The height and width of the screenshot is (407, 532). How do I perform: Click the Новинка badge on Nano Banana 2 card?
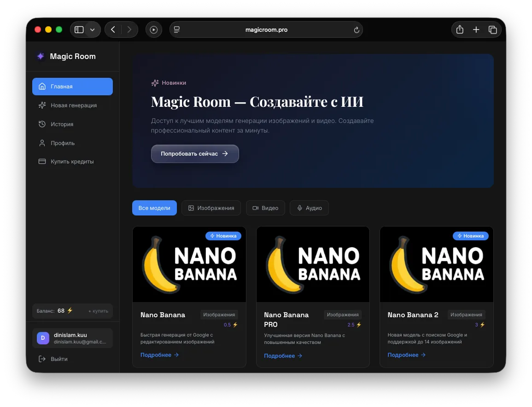coord(471,236)
